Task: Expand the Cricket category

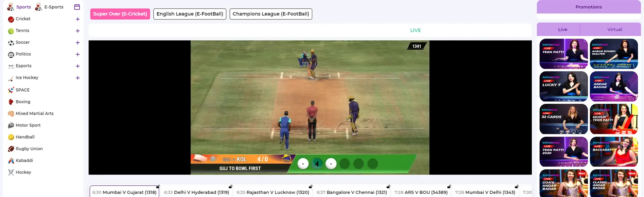Action: pos(77,19)
